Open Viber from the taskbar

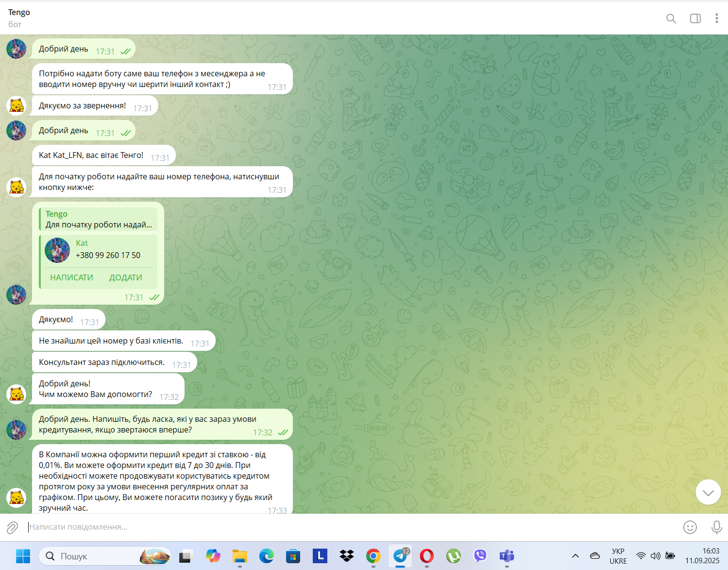480,556
